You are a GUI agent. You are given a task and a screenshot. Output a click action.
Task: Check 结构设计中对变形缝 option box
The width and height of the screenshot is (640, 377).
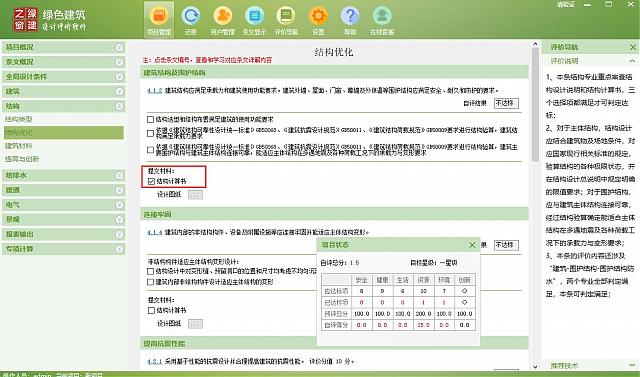[x=150, y=271]
